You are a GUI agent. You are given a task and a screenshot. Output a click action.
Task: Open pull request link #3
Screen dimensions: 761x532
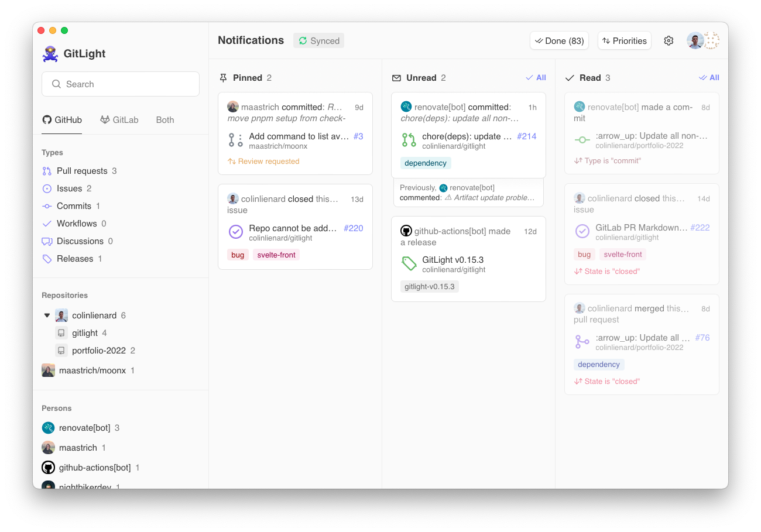358,136
